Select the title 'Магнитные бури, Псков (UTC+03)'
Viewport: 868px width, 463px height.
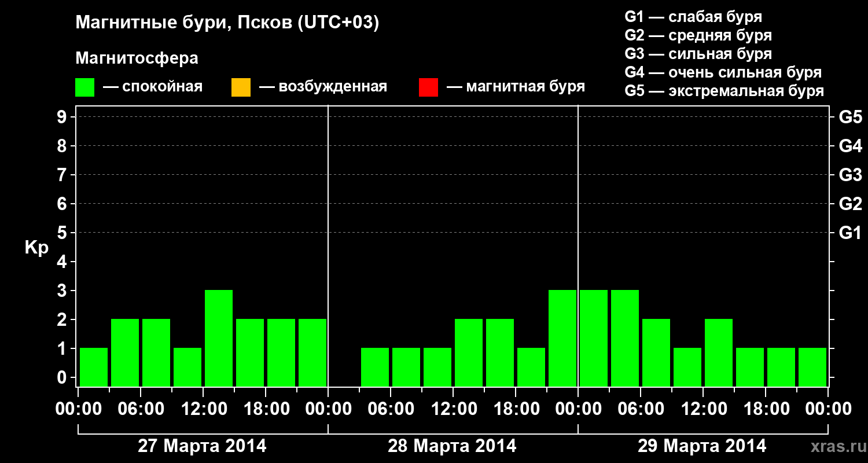227,23
